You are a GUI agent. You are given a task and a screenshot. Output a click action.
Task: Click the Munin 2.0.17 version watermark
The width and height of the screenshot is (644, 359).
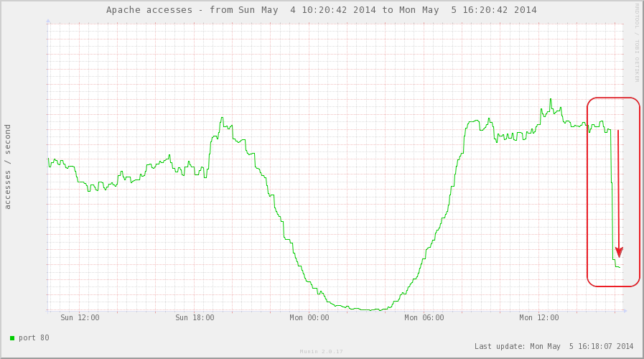[321, 352]
